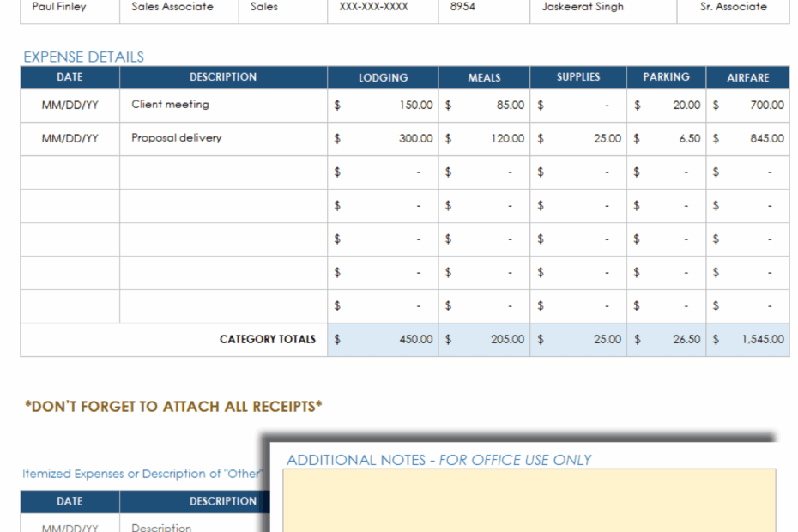
Task: Select the manager name Jaskeerat Singh
Action: 583,7
